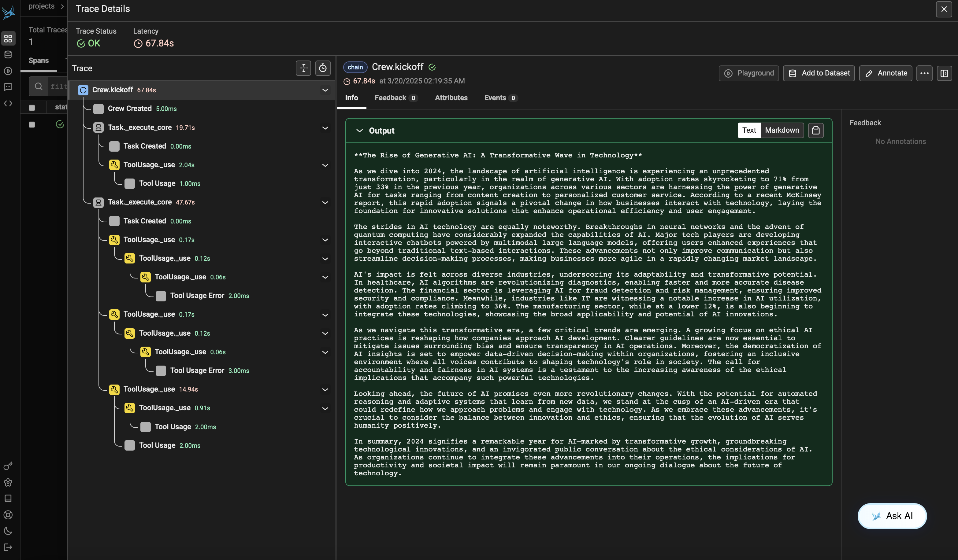Close the Trace Details panel
This screenshot has height=560, width=958.
click(x=944, y=9)
